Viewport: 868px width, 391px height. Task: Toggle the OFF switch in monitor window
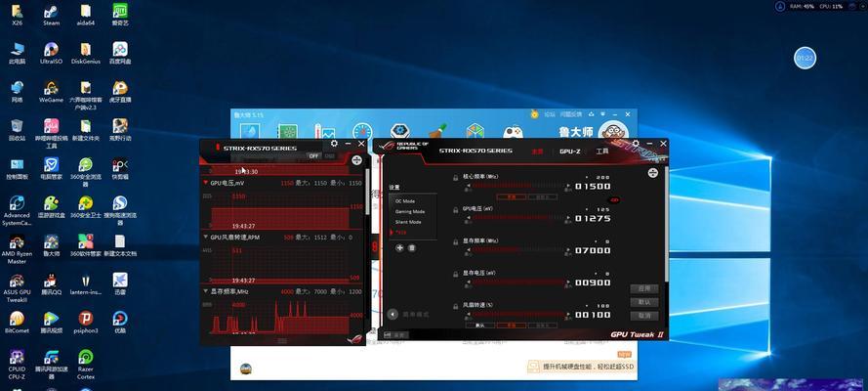tap(313, 156)
